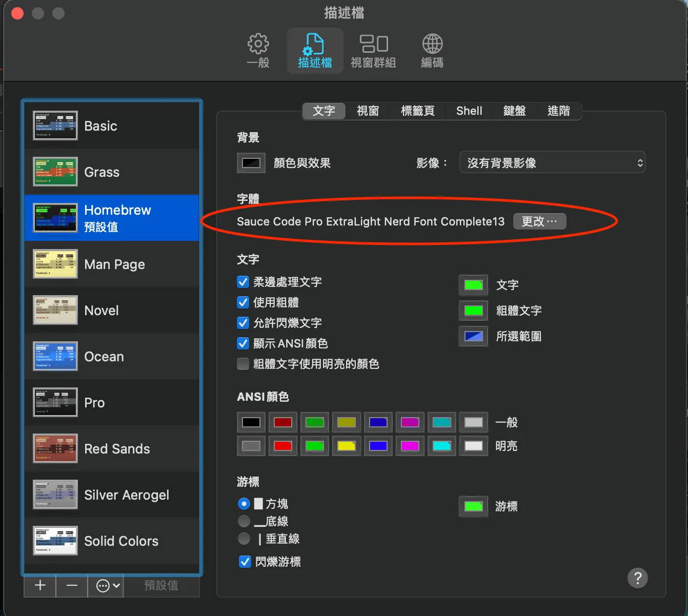
Task: Click the 預設值 default button
Action: coord(161,585)
